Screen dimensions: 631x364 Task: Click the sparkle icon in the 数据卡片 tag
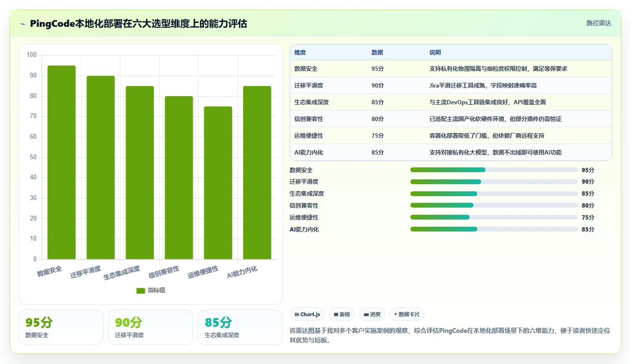coord(395,314)
